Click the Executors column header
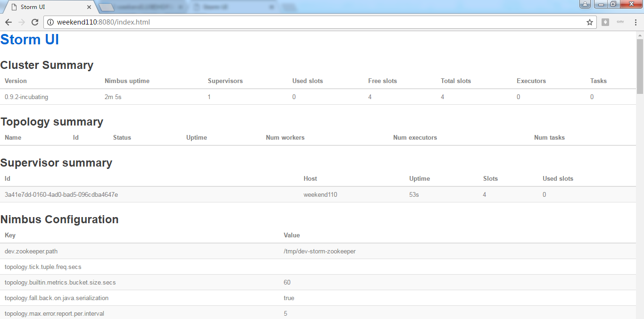 pos(531,81)
